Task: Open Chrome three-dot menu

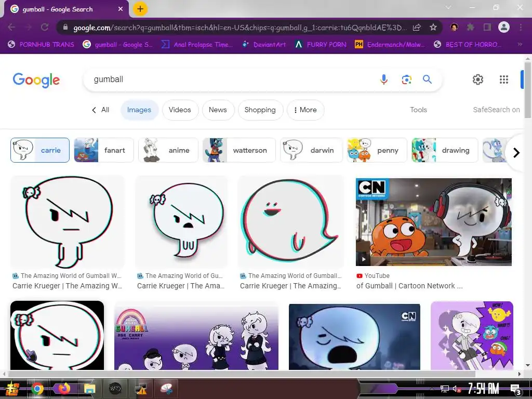Action: pos(521,27)
